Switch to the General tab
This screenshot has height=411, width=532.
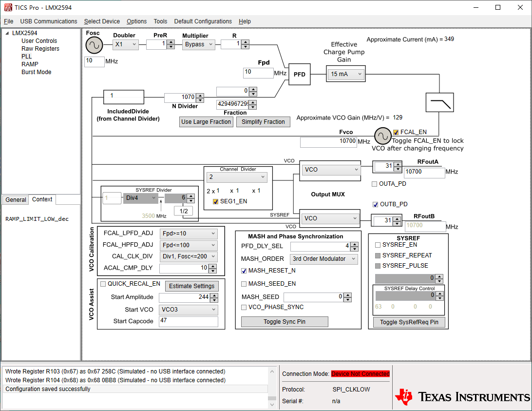16,200
